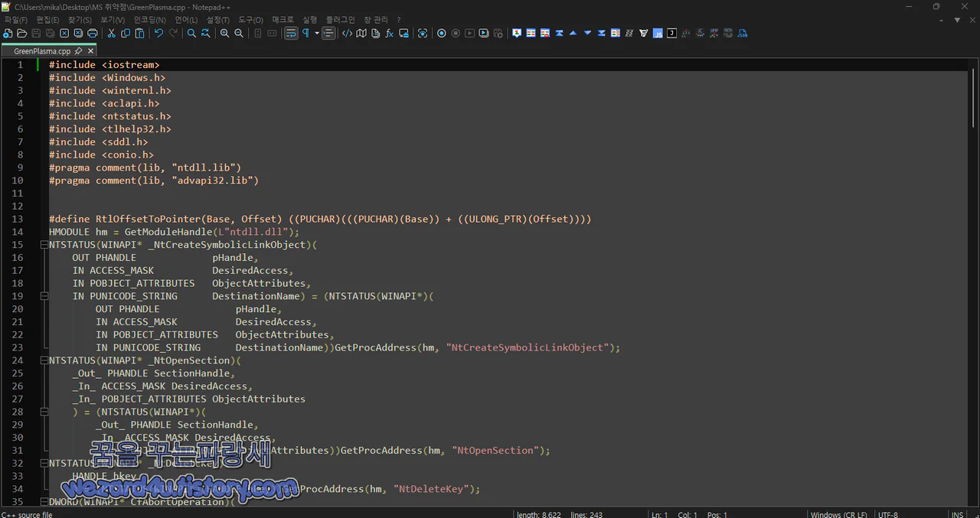Image resolution: width=980 pixels, height=518 pixels.
Task: Click line number 12 in the margin
Action: coord(18,206)
